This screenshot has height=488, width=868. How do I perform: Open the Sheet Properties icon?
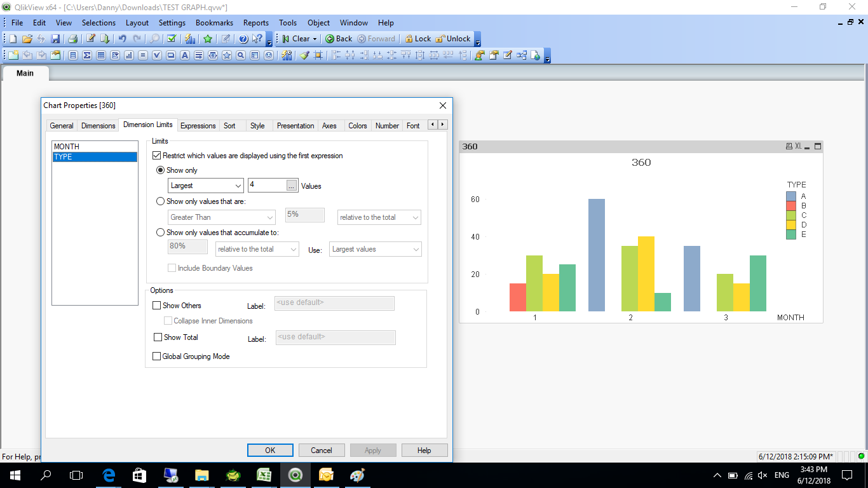coord(55,55)
